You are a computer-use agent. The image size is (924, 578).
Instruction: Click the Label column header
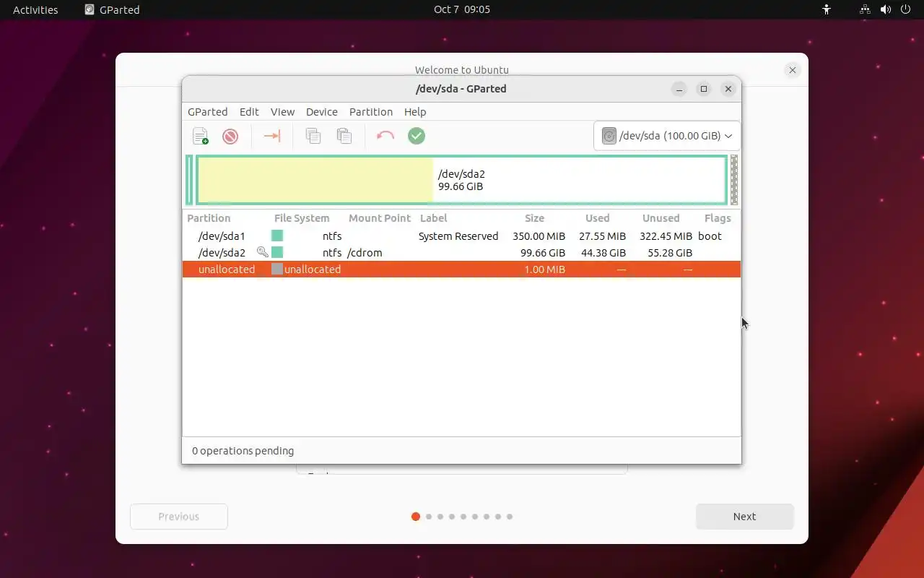tap(434, 218)
